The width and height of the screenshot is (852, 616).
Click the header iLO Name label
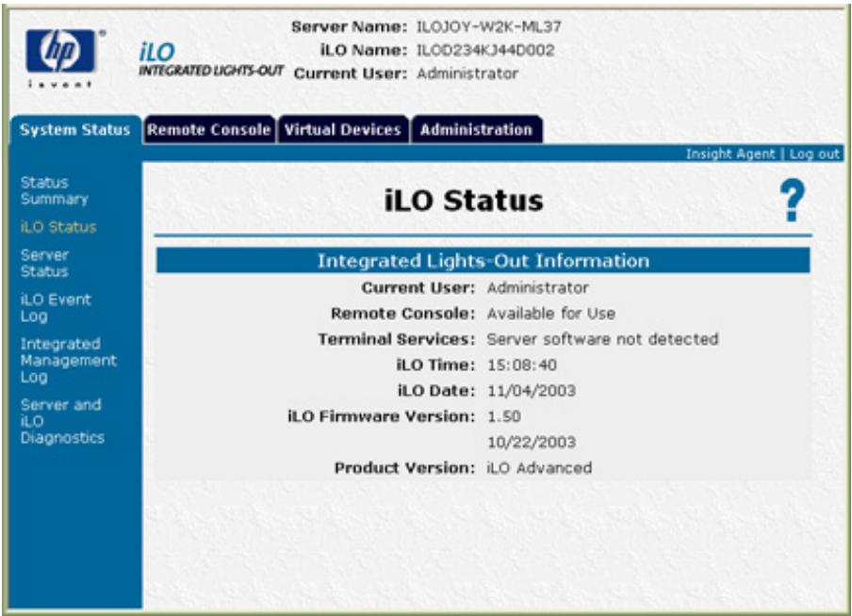pyautogui.click(x=364, y=50)
